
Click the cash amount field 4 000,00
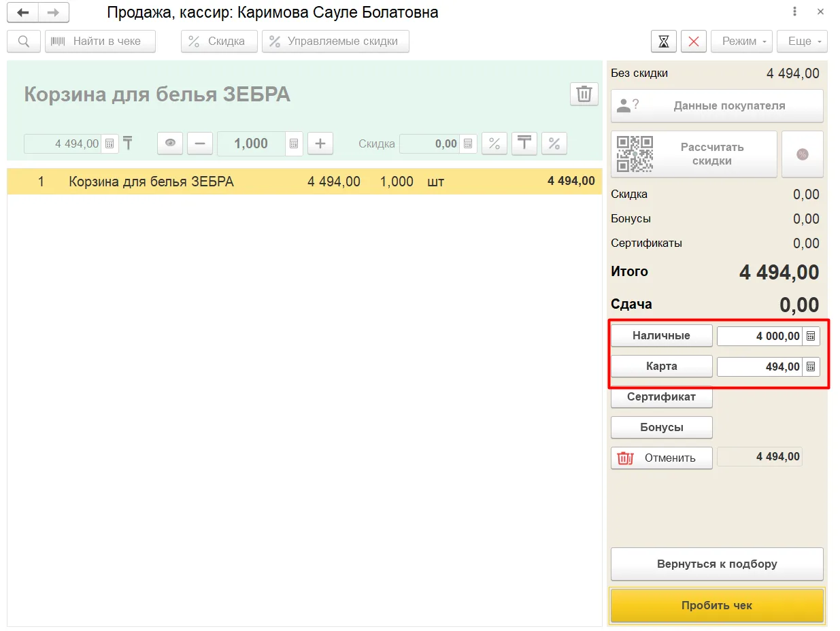pos(760,337)
